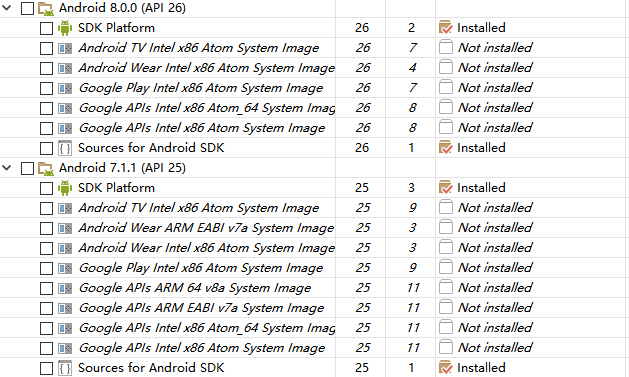Click sources braces icon for API 26
The width and height of the screenshot is (629, 377).
[65, 148]
